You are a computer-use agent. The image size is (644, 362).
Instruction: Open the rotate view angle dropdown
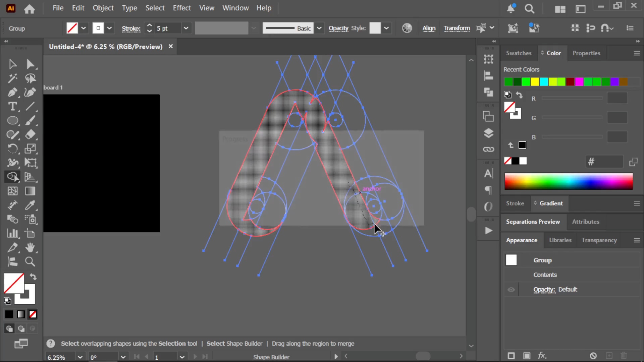click(123, 357)
